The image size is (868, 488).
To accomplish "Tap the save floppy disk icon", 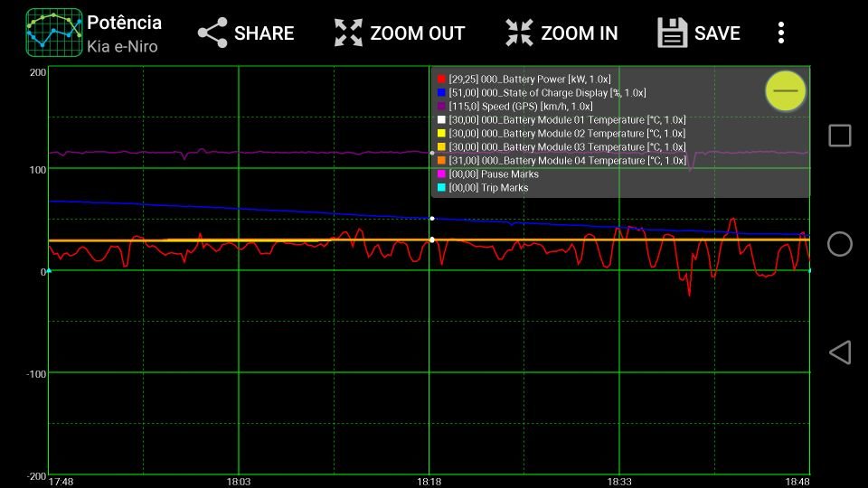I will [x=673, y=33].
